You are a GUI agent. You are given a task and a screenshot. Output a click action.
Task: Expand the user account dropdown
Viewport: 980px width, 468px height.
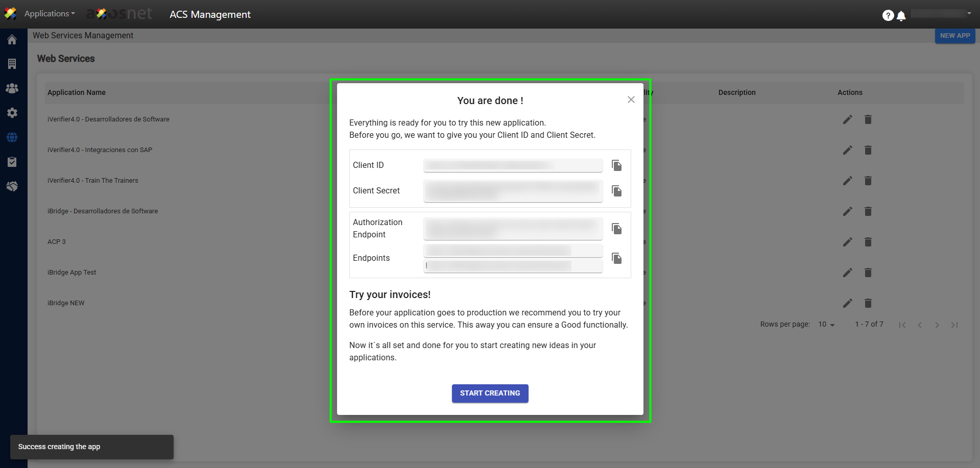(x=941, y=14)
